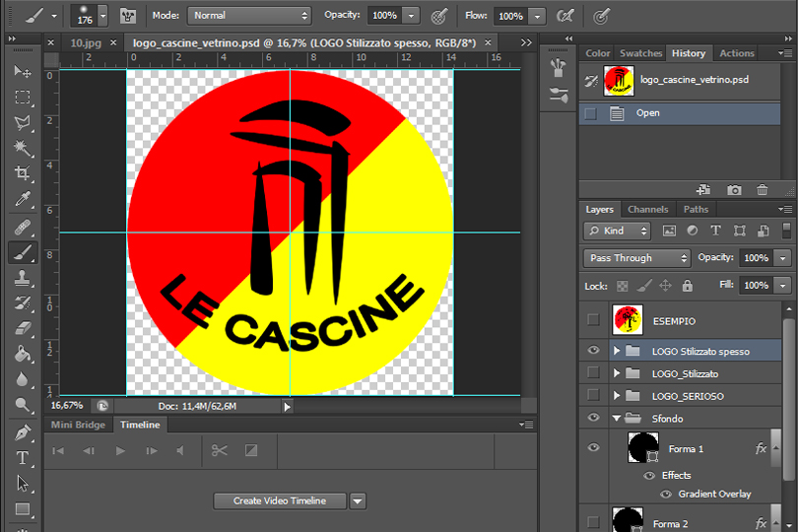The image size is (798, 532).
Task: Switch to the Mini Bridge tab
Action: click(78, 425)
